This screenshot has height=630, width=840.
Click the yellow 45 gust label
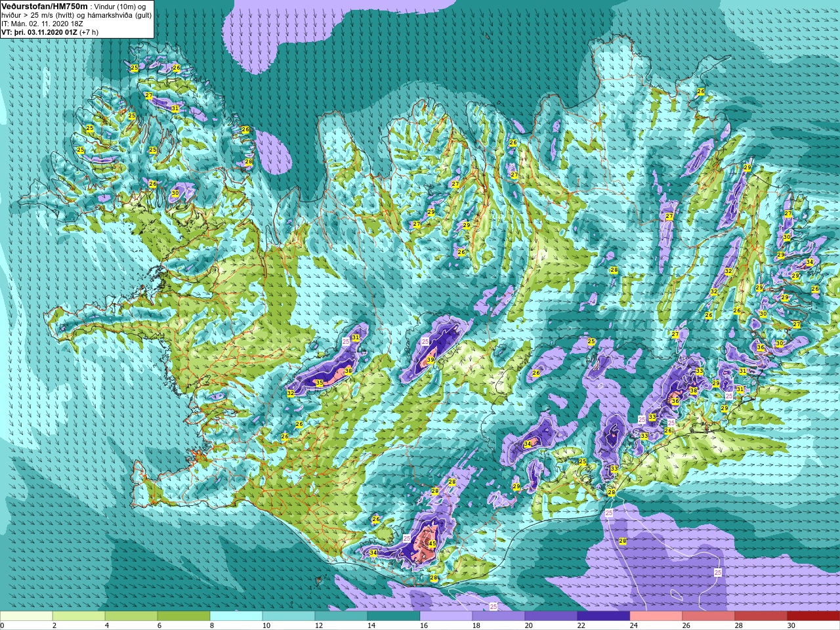(x=432, y=543)
